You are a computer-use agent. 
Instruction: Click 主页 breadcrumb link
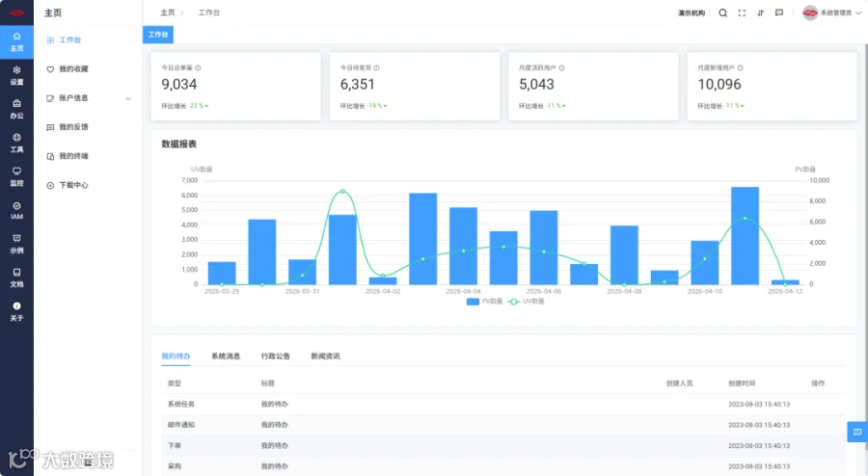tap(167, 13)
